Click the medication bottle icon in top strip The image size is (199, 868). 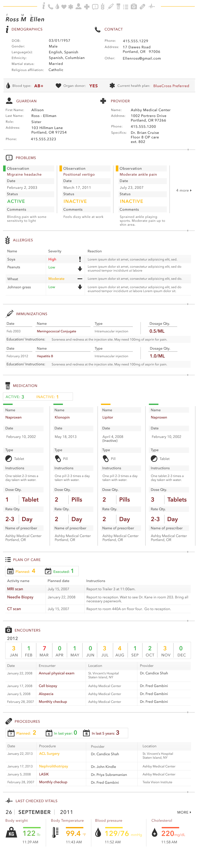118,6
